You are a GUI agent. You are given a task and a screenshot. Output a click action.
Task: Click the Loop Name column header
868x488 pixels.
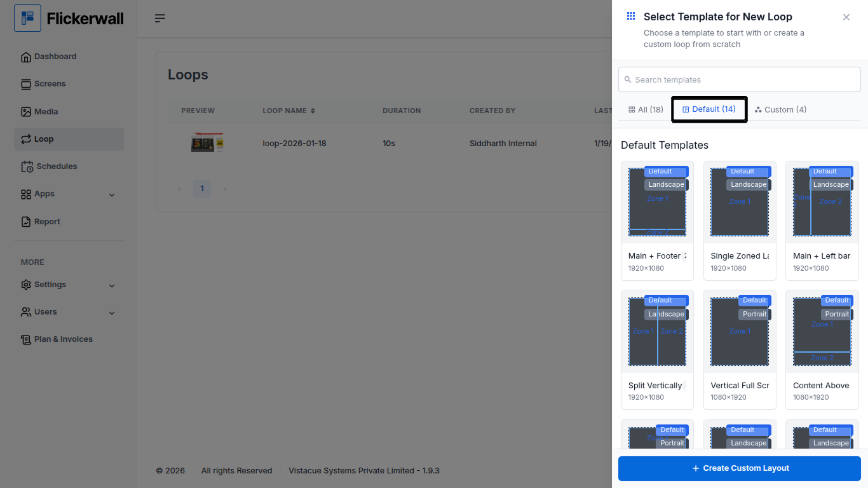[285, 111]
